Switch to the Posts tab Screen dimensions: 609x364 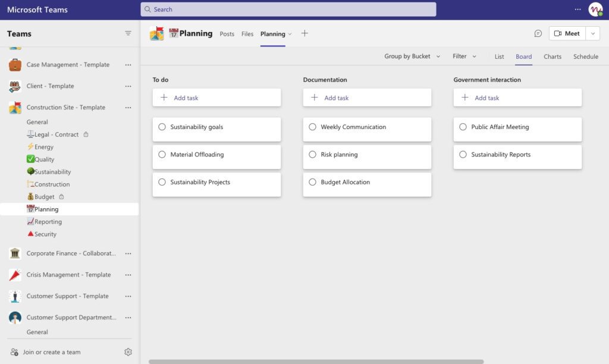(227, 34)
